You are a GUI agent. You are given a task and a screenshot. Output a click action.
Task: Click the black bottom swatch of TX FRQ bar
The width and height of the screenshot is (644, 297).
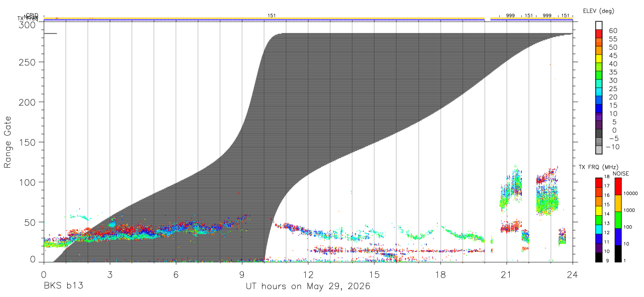pyautogui.click(x=598, y=257)
